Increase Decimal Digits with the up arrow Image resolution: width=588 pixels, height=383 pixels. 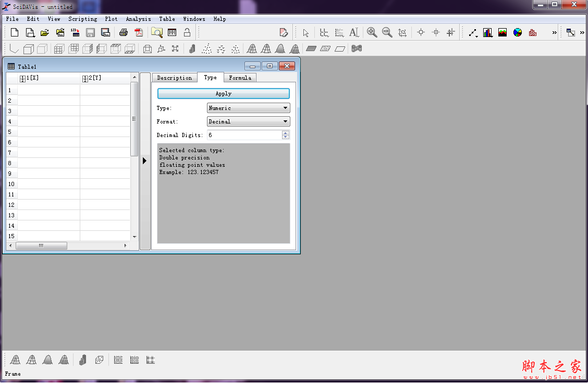click(285, 133)
